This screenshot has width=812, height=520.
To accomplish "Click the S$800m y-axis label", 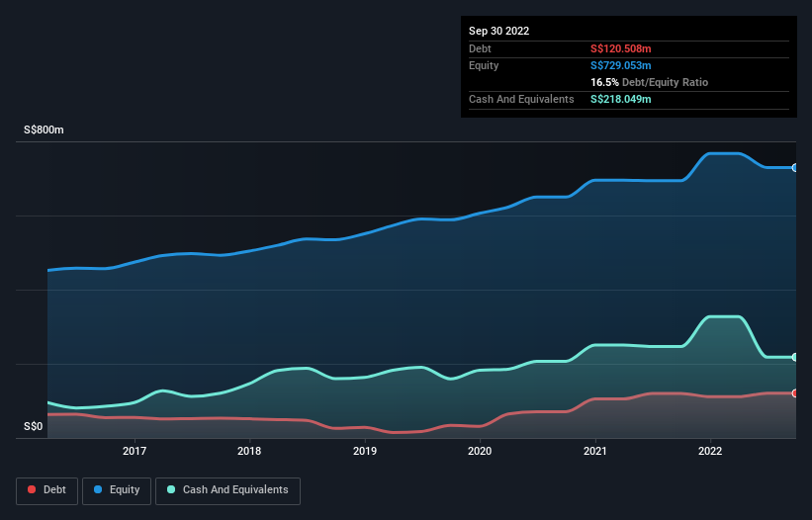I will [45, 130].
